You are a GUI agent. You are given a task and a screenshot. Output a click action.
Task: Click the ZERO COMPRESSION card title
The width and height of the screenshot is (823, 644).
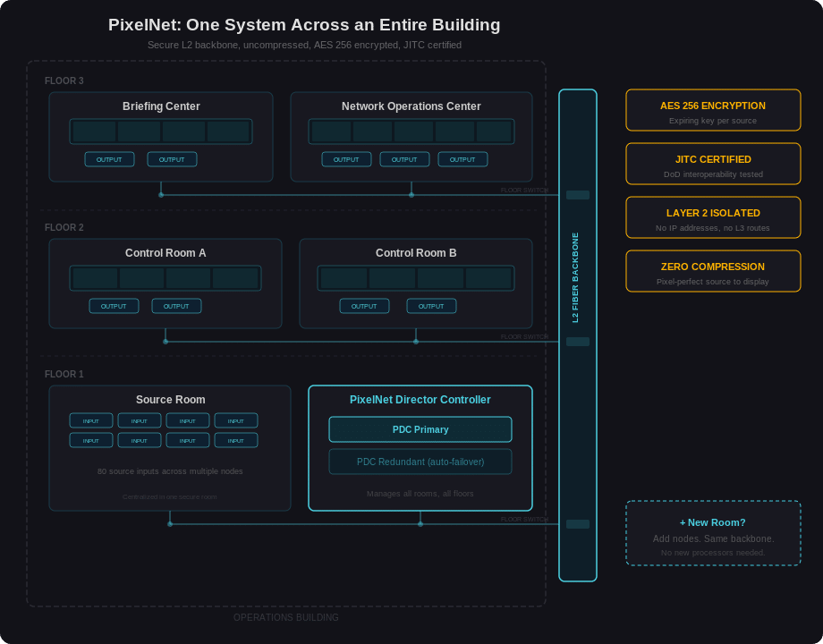pos(713,267)
